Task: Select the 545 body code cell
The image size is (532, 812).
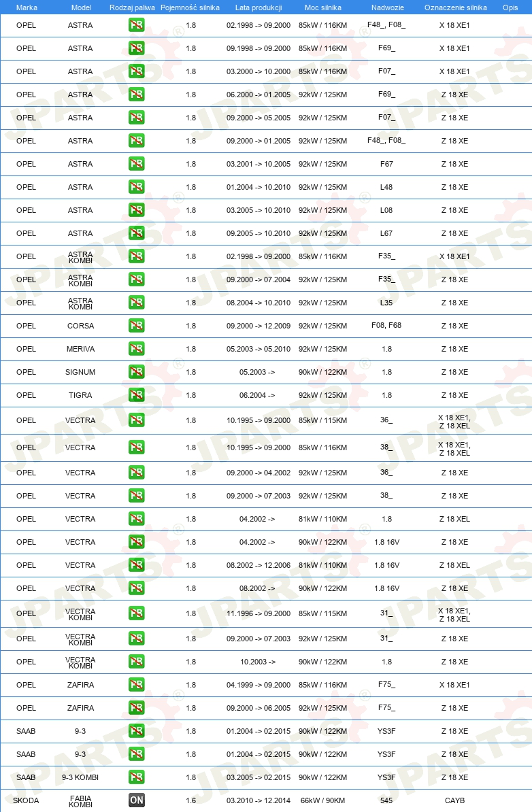Action: [386, 800]
